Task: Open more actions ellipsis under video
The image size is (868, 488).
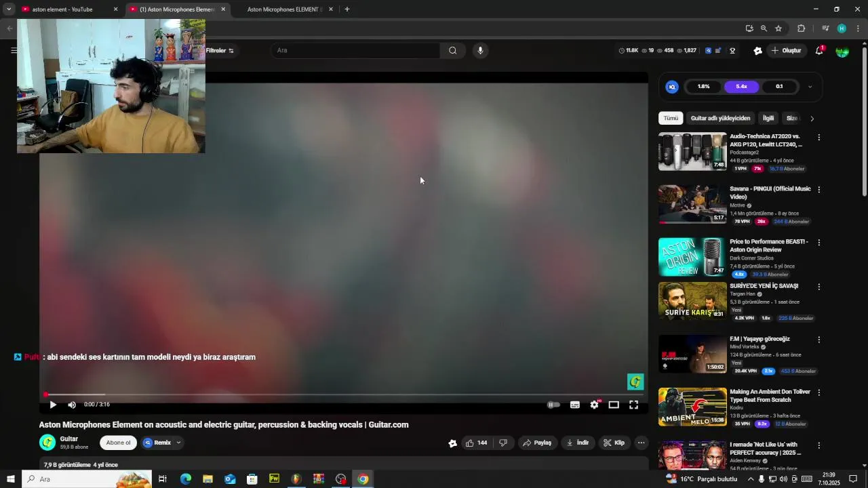Action: tap(641, 443)
